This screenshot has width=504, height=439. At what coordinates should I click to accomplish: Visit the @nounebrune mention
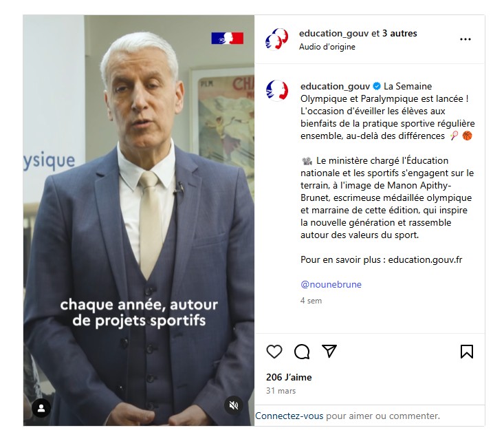pos(331,284)
